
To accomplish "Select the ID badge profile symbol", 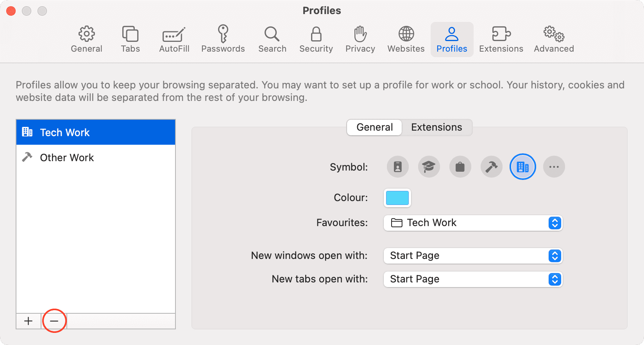I will point(397,167).
